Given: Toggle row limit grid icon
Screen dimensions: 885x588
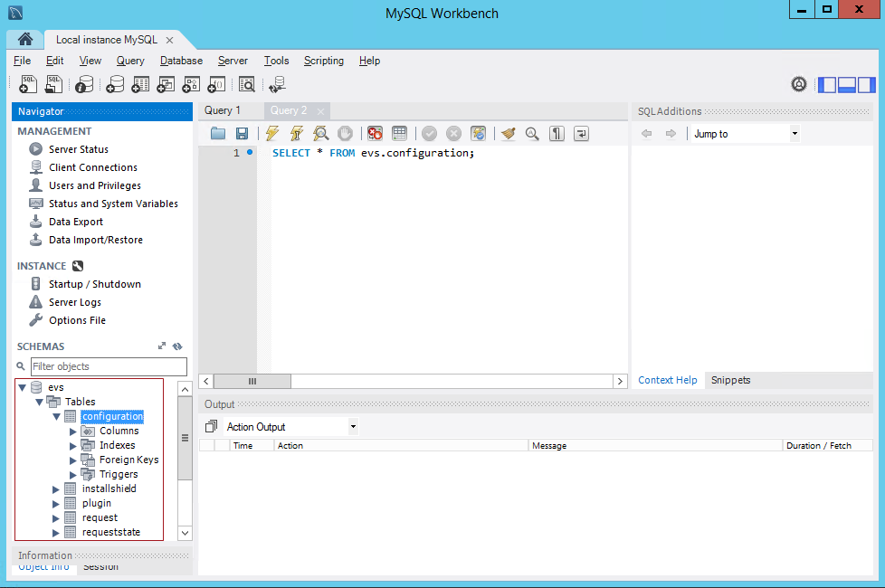Looking at the screenshot, I should (399, 133).
